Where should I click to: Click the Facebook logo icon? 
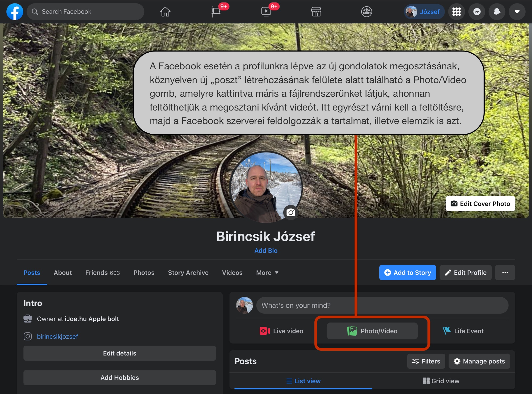[15, 12]
